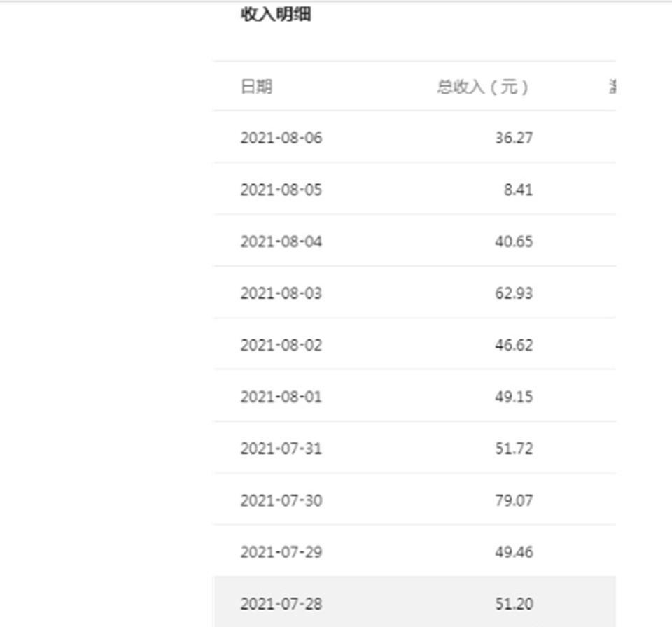Click the 51.20 income value
Viewport: 672px width, 627px height.
514,604
